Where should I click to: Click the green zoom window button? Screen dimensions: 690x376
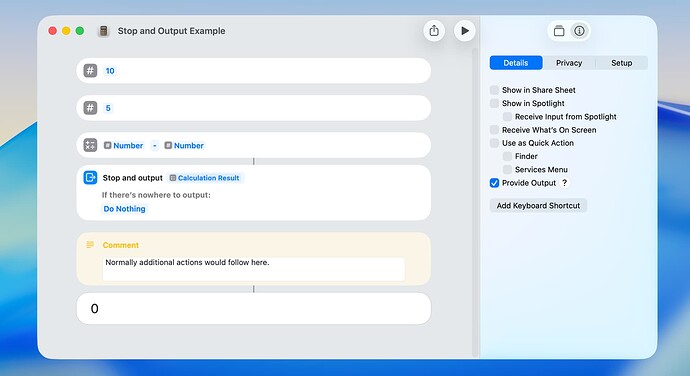tap(80, 31)
